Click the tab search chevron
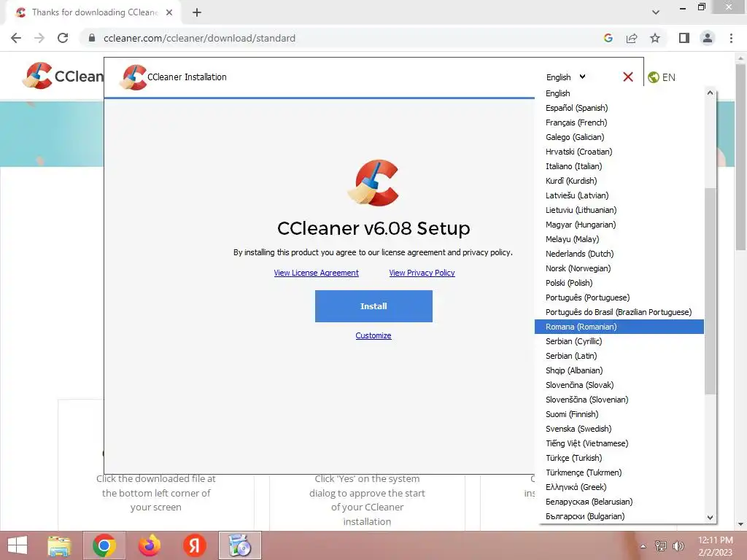 click(x=656, y=12)
